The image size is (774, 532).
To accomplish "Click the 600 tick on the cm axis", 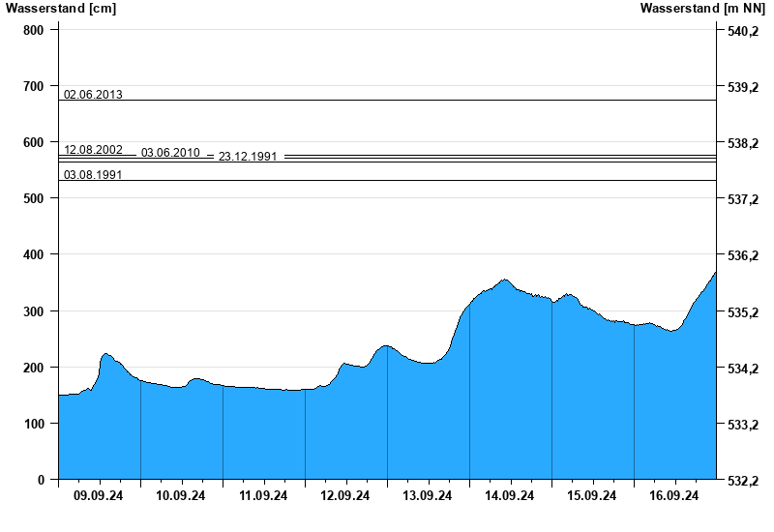I will [33, 142].
